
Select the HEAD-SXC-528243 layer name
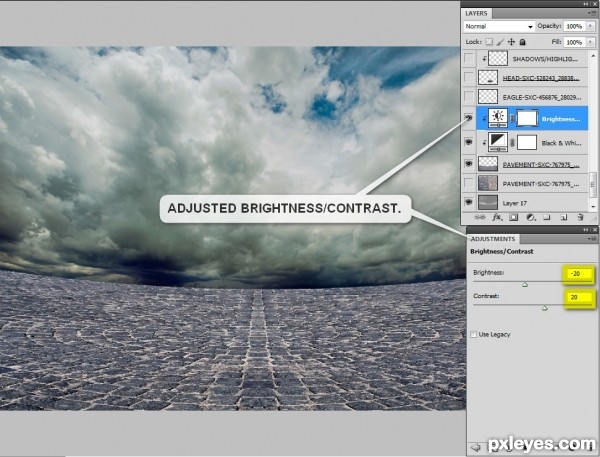[x=541, y=78]
